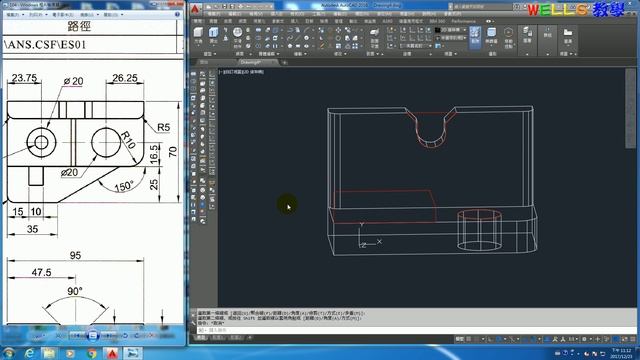Select the Box (方塊) solid tool
This screenshot has width=640, height=360.
198,35
